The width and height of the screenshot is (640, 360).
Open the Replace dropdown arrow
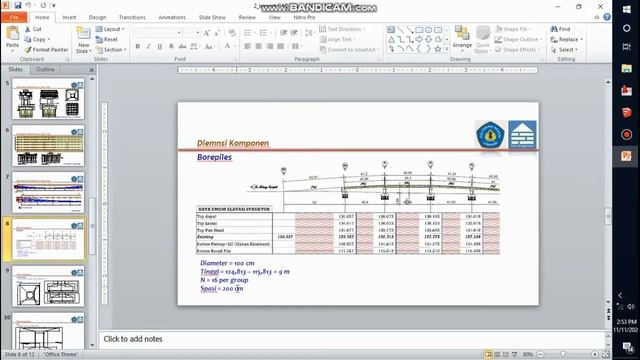click(x=581, y=40)
